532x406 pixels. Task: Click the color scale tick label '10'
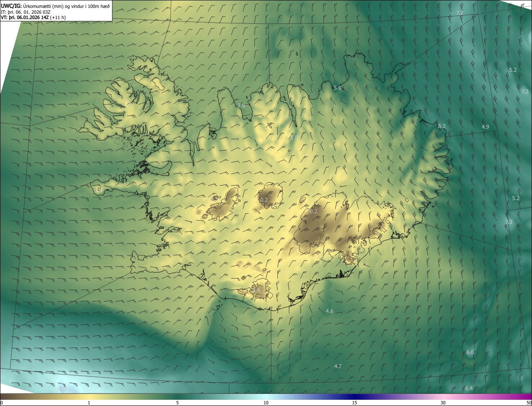266,403
